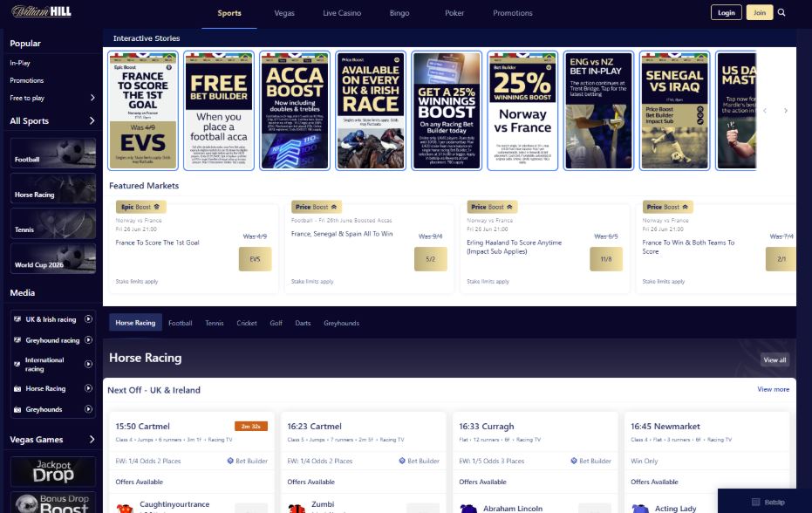Click video icon beside UK & Irish racing
This screenshot has width=812, height=513.
click(x=17, y=319)
